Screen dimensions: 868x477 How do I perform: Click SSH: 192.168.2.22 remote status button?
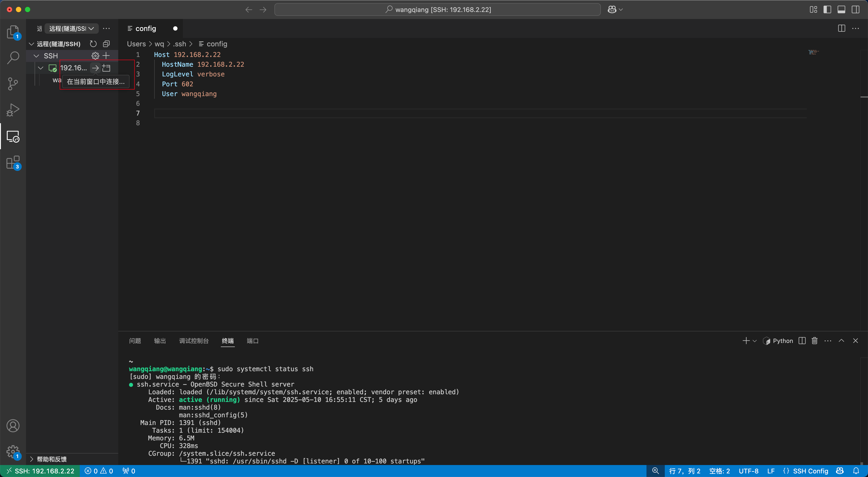[x=40, y=471]
